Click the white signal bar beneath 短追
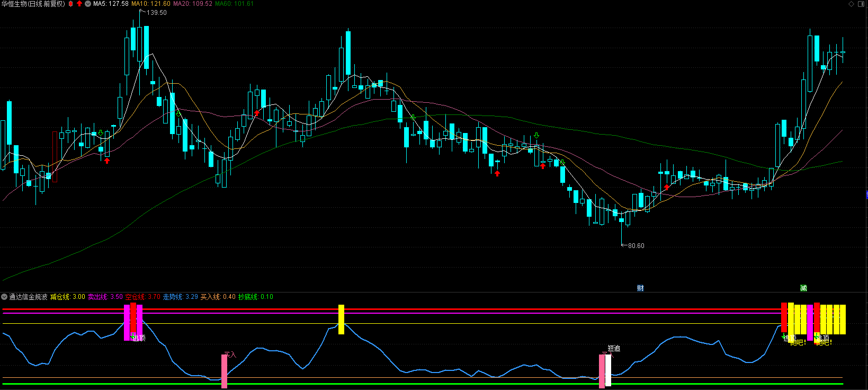Screen dimensions: 868x390 pyautogui.click(x=608, y=370)
